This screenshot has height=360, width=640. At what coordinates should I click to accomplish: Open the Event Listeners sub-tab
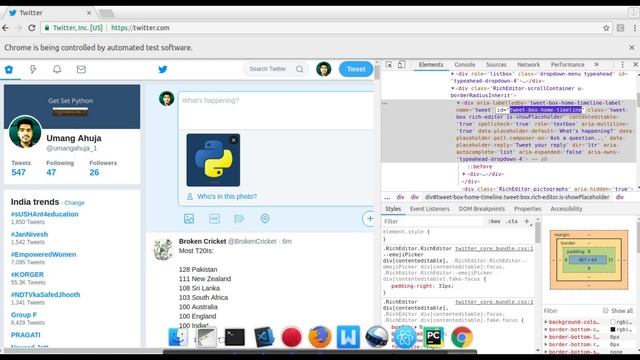pyautogui.click(x=430, y=209)
